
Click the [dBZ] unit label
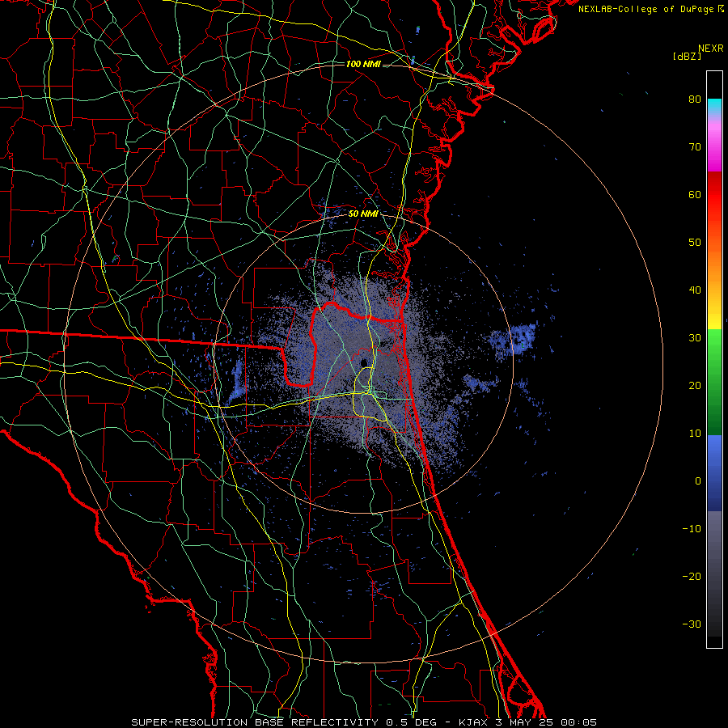(x=687, y=57)
